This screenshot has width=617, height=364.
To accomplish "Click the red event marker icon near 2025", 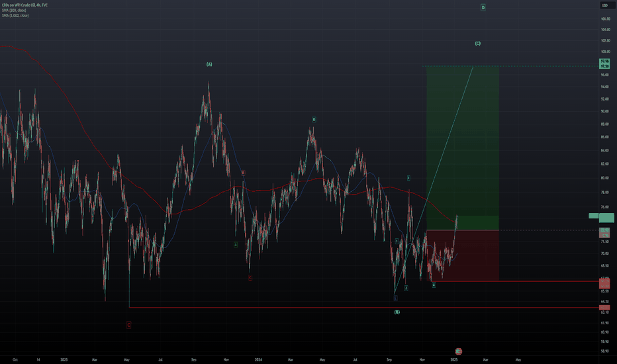I will coord(458,351).
